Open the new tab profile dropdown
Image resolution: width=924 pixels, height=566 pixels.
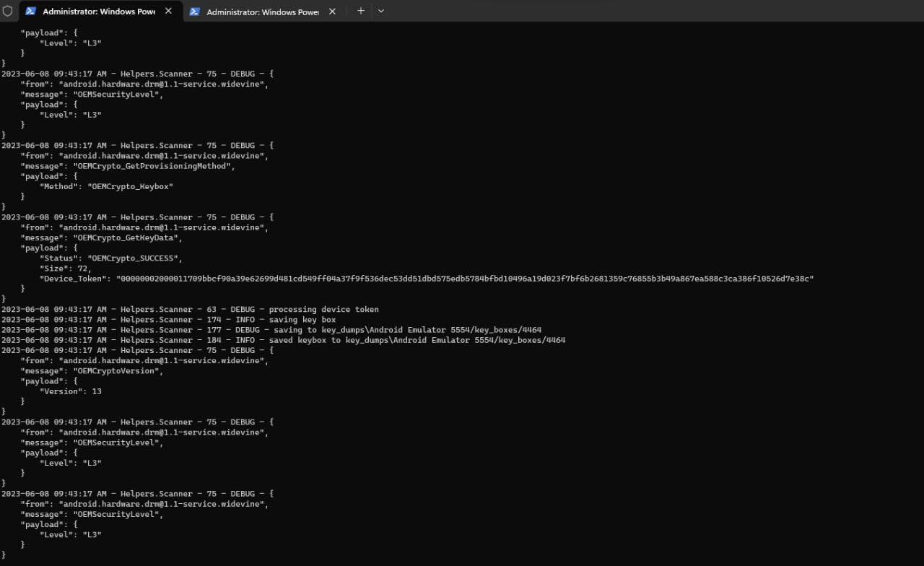(381, 12)
